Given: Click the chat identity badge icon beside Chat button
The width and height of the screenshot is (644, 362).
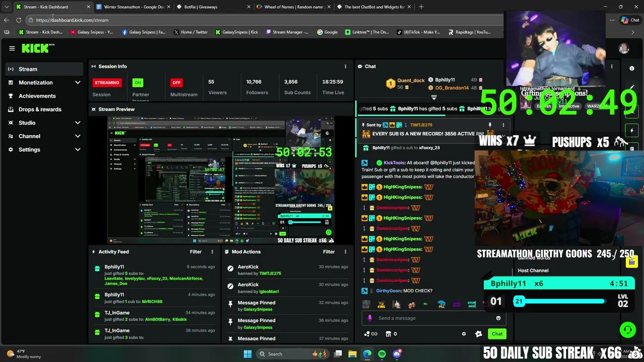Looking at the screenshot, I should (x=478, y=334).
